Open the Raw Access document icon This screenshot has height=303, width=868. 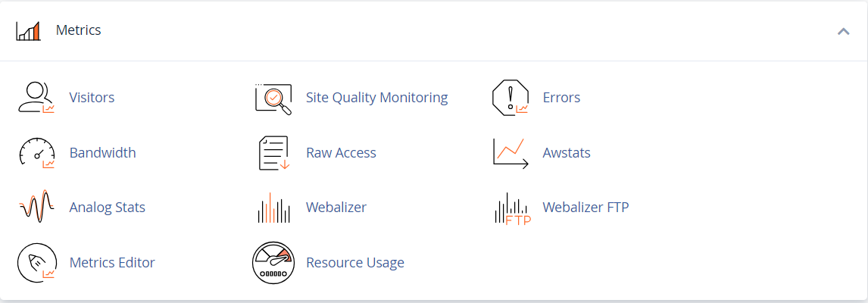pos(273,153)
